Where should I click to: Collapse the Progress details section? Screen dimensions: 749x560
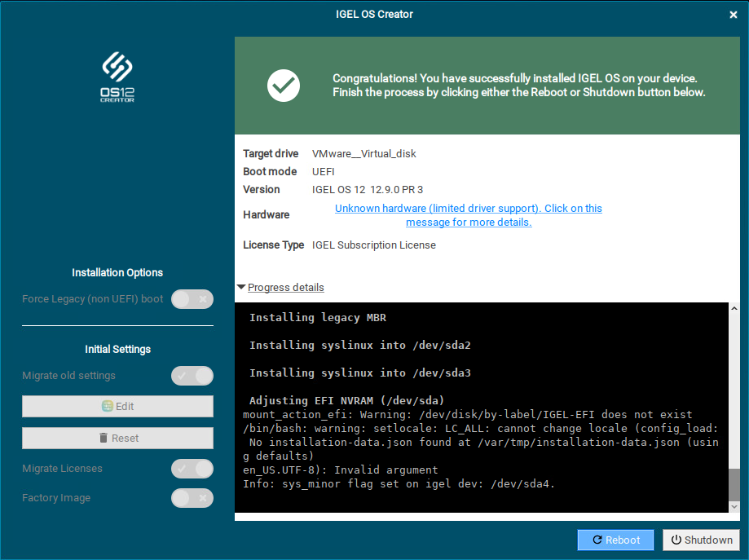pos(281,287)
